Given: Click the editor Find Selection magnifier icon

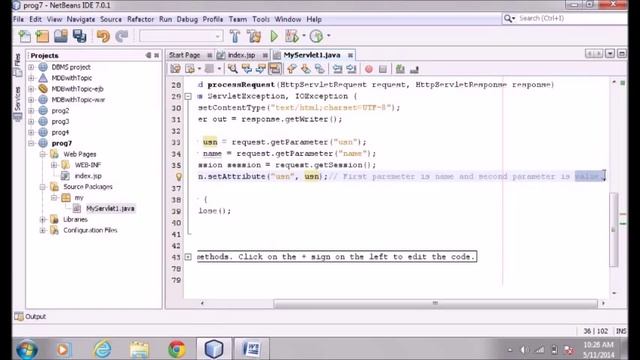Looking at the screenshot, I should pos(233,69).
